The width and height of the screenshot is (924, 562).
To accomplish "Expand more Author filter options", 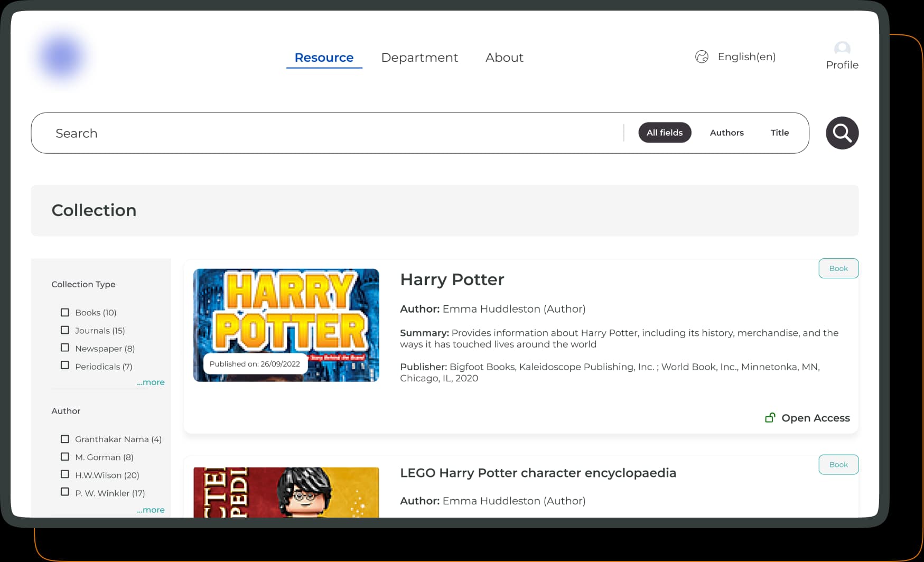I will tap(151, 510).
